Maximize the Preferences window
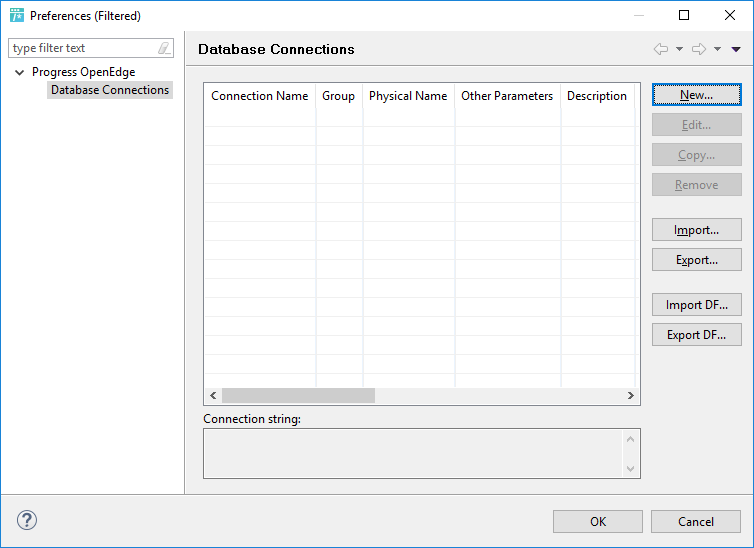Image resolution: width=754 pixels, height=548 pixels. pyautogui.click(x=684, y=15)
